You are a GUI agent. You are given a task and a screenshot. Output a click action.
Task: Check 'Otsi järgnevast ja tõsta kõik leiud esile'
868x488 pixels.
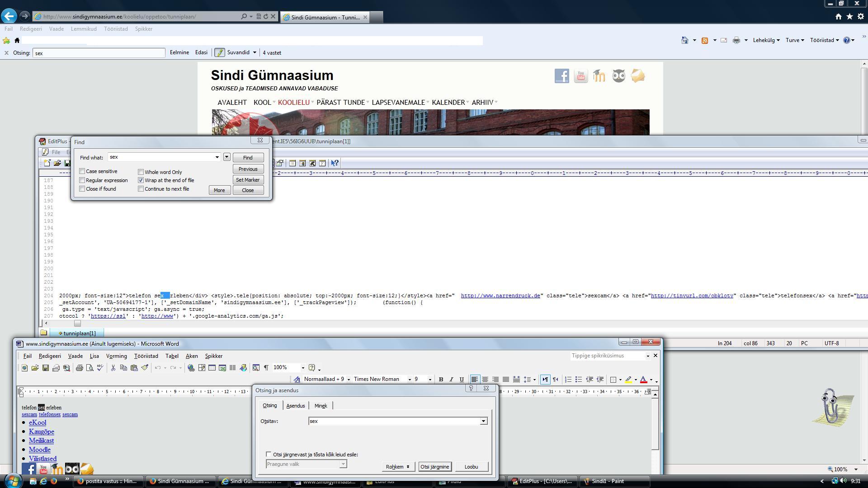[269, 455]
